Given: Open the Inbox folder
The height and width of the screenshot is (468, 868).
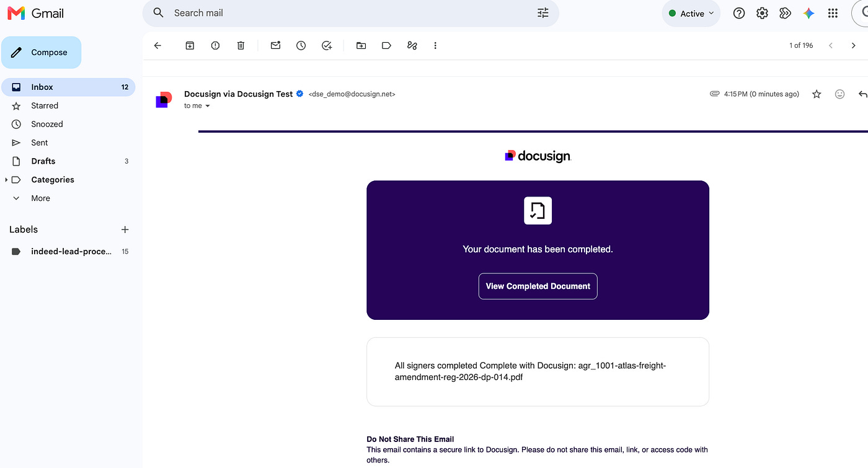Looking at the screenshot, I should [x=68, y=87].
